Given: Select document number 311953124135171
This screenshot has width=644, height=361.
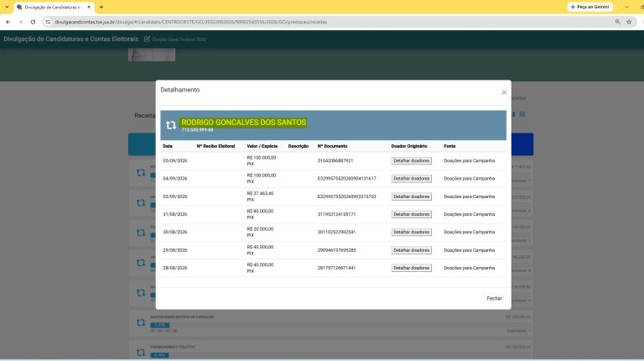Looking at the screenshot, I should (336, 214).
